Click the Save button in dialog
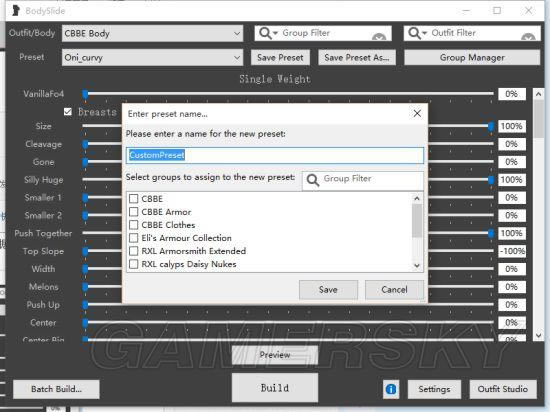 (x=328, y=290)
